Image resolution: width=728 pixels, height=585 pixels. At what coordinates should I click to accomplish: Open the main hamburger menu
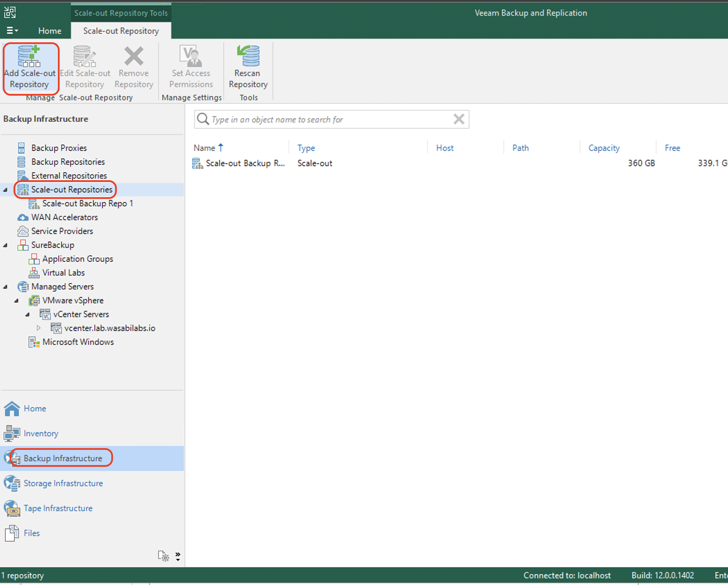coord(12,30)
